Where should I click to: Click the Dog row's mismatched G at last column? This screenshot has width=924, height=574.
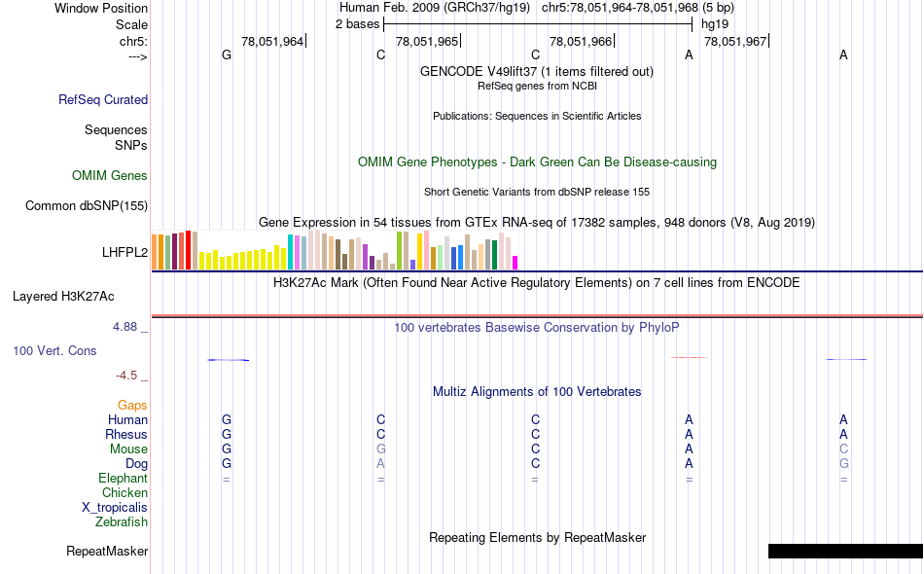point(844,464)
